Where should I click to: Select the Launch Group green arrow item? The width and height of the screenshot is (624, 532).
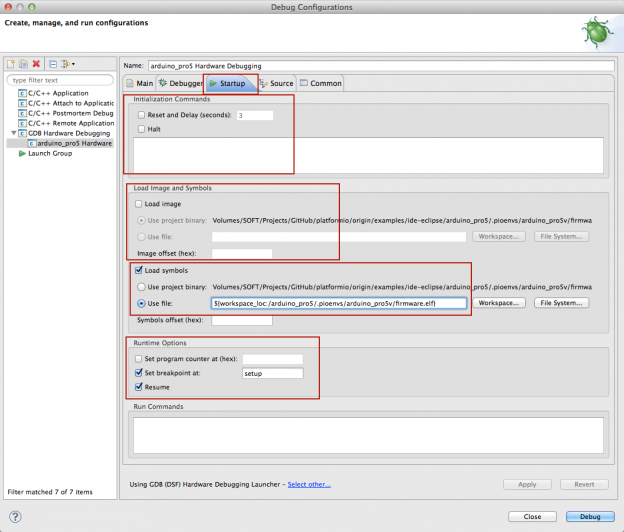(x=49, y=153)
